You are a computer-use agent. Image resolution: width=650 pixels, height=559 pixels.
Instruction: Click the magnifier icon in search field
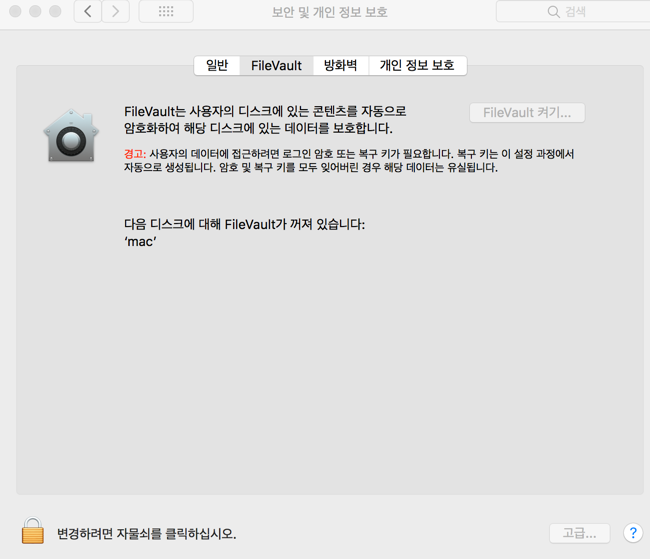(553, 12)
